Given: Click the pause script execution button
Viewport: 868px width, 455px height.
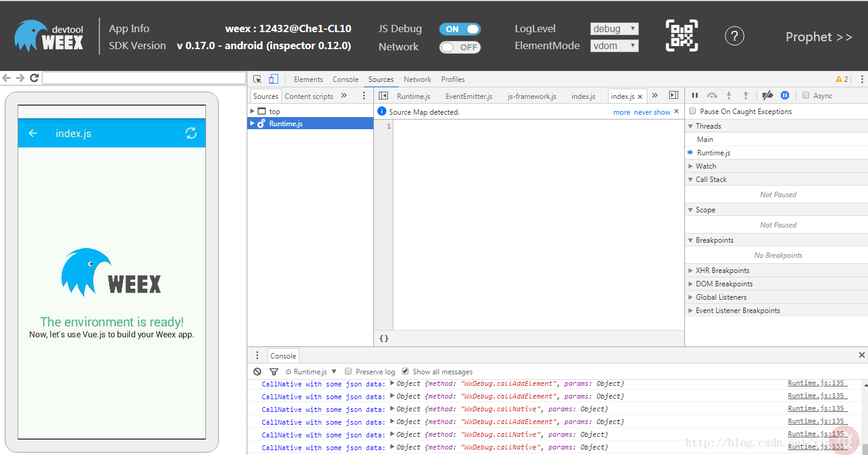Looking at the screenshot, I should click(x=695, y=95).
